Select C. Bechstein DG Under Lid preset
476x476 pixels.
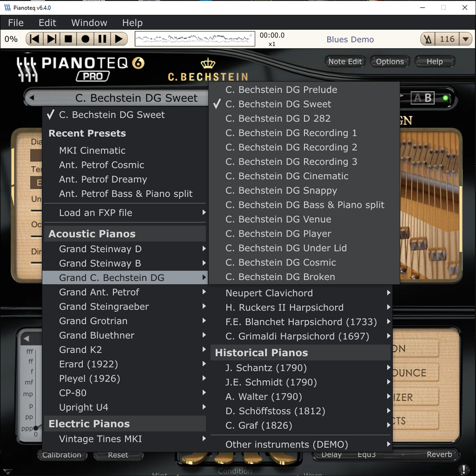304,248
